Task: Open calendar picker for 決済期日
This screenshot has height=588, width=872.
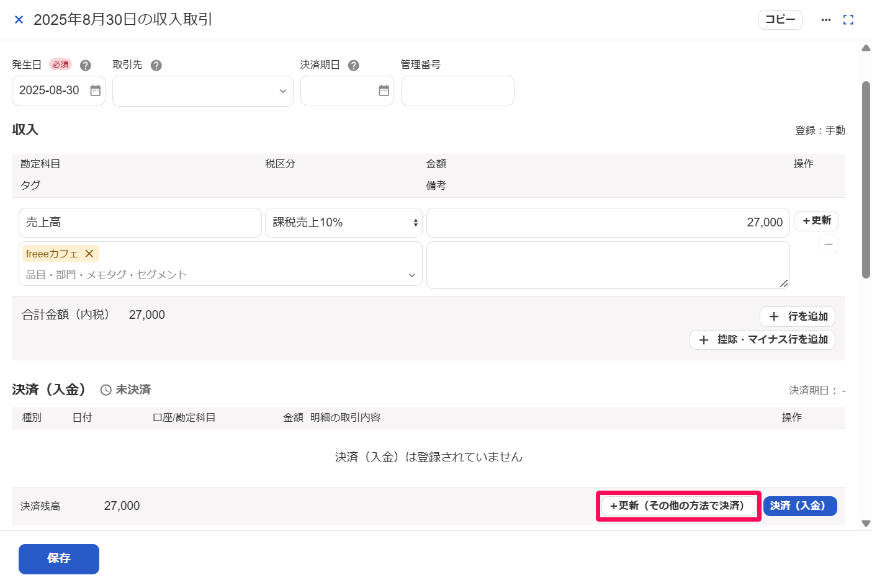Action: [384, 91]
